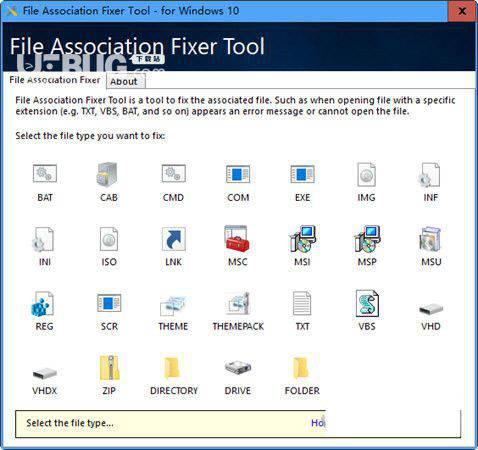Select the MSU update package icon
The image size is (478, 450).
pos(430,239)
